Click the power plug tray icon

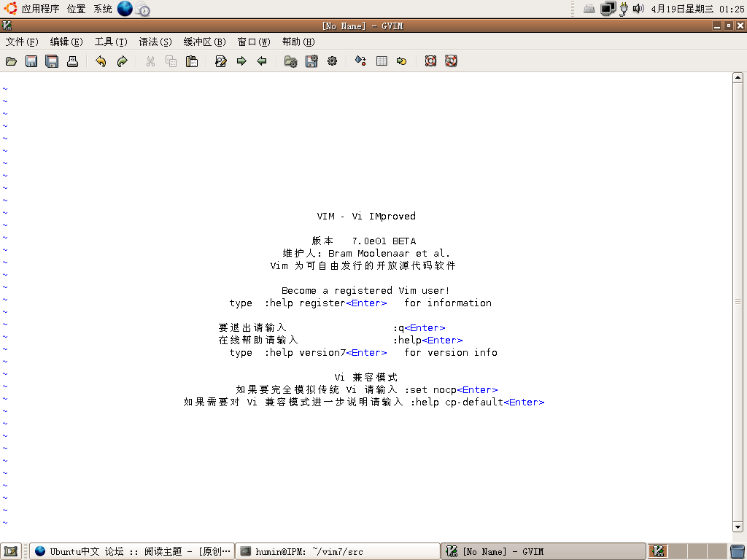pyautogui.click(x=623, y=9)
